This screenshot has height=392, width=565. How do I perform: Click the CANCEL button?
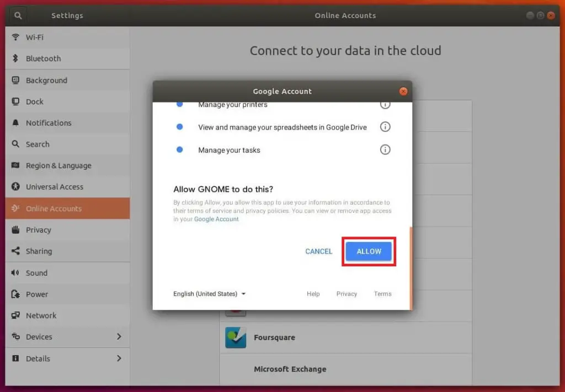click(318, 251)
